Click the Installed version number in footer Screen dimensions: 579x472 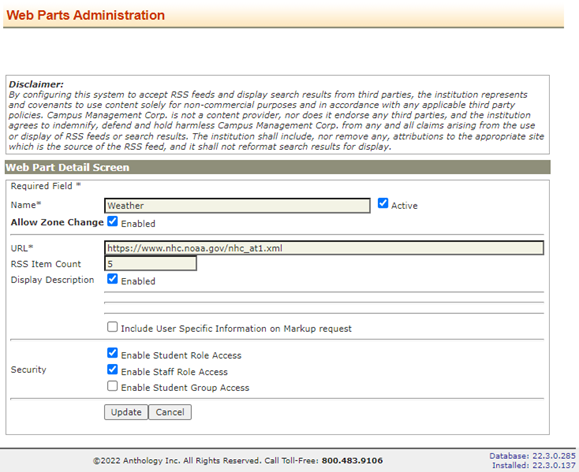point(554,465)
